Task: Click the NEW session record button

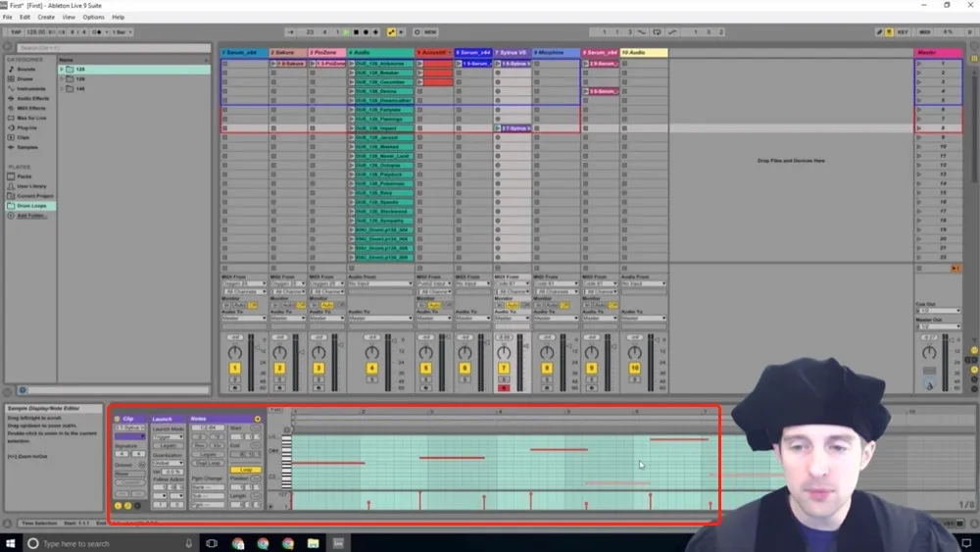Action: tap(430, 32)
